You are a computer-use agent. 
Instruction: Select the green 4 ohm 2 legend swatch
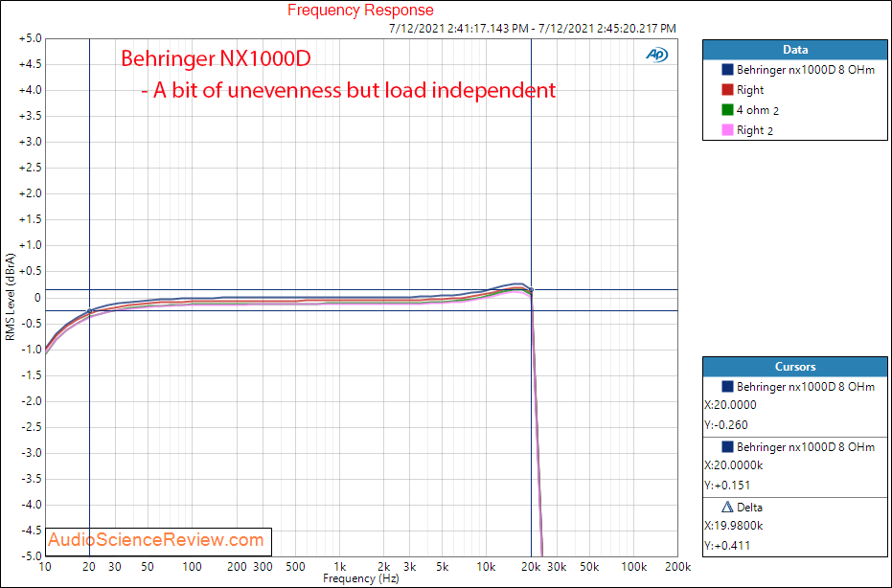pos(727,110)
